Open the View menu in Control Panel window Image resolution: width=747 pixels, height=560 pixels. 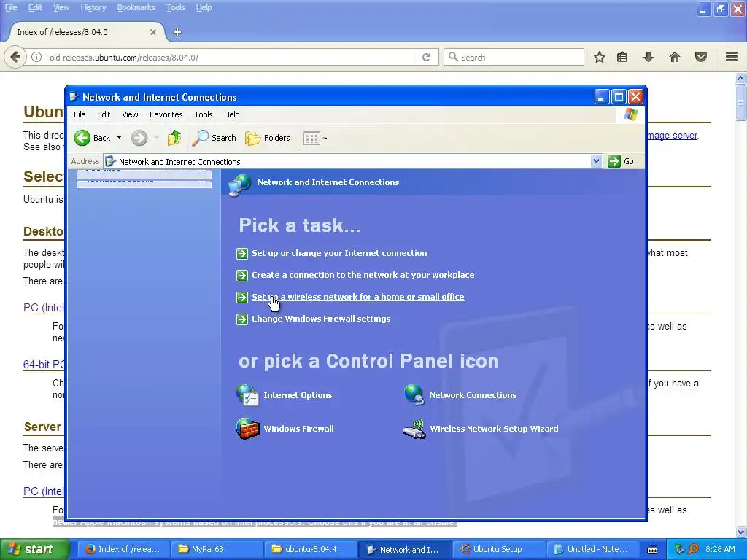click(x=130, y=114)
